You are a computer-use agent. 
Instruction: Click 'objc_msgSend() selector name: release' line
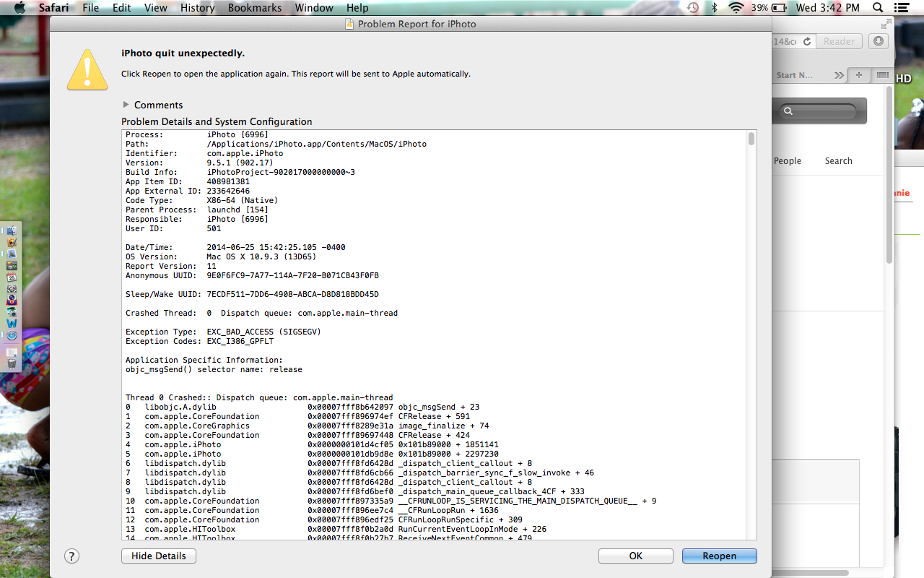(214, 369)
